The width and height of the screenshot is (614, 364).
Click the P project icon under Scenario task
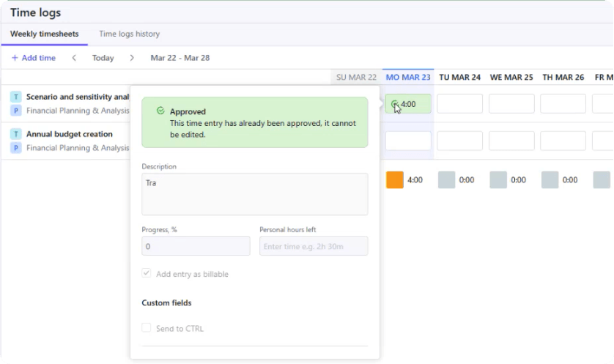(16, 110)
